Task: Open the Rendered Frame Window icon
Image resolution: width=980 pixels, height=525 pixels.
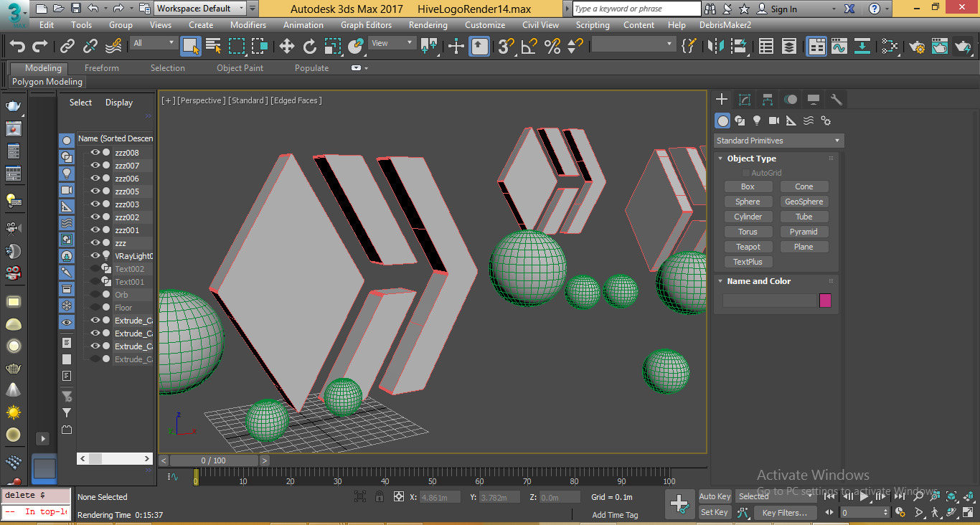Action: [940, 47]
